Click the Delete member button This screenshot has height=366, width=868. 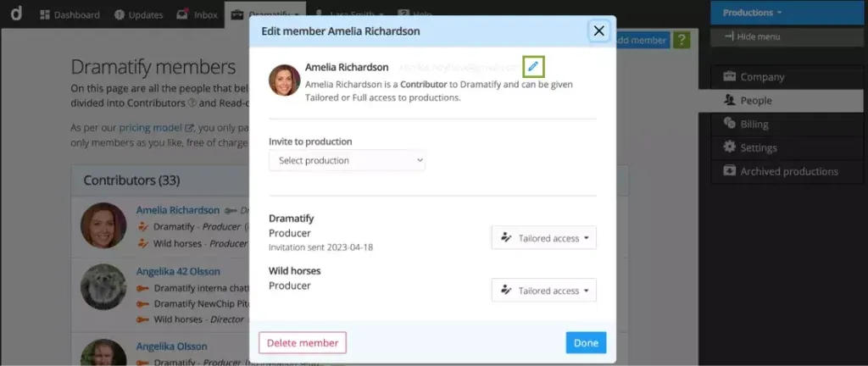[x=303, y=343]
